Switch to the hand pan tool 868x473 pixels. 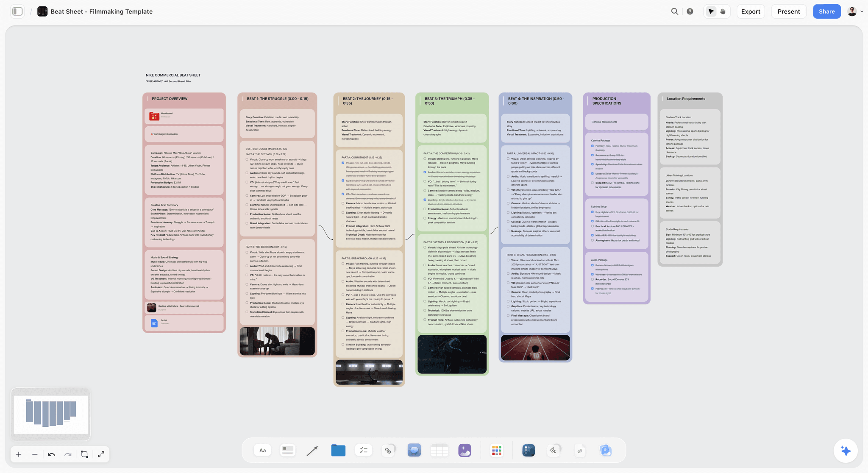coord(723,11)
